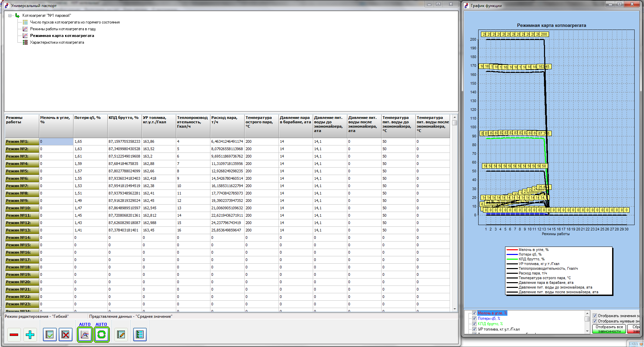
Task: Collapse the 'Котлоагрегат №1 паровой' tree node
Action: tap(10, 15)
